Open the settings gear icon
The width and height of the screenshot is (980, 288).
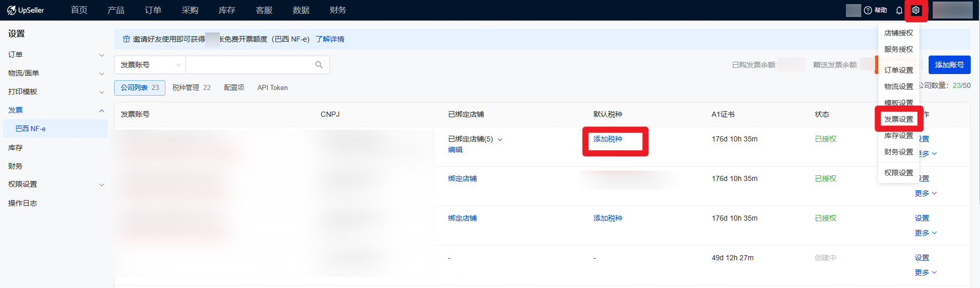(x=916, y=10)
